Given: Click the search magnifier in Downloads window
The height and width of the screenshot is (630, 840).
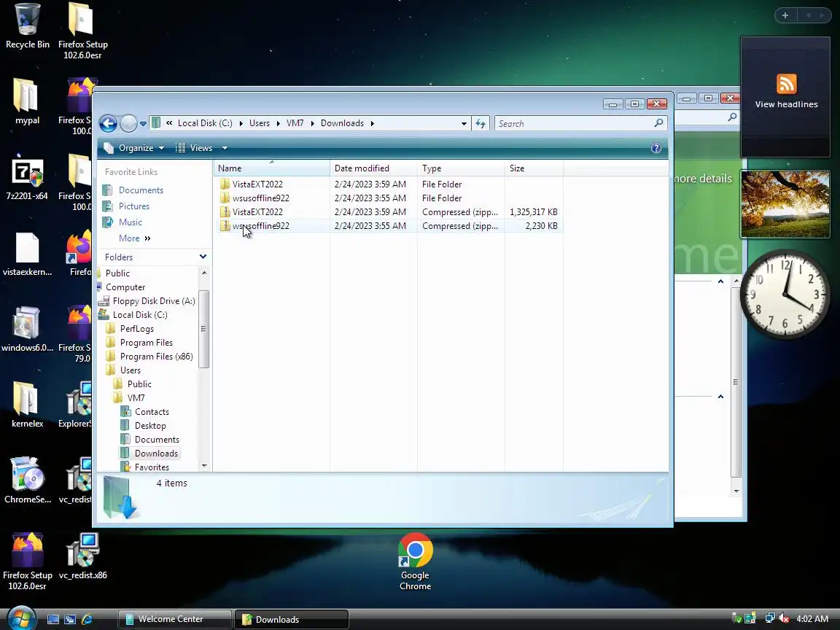Looking at the screenshot, I should pos(658,123).
